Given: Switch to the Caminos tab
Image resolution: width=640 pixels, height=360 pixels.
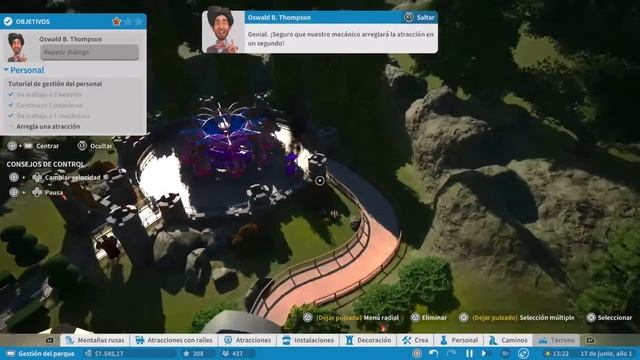Looking at the screenshot, I should point(509,340).
